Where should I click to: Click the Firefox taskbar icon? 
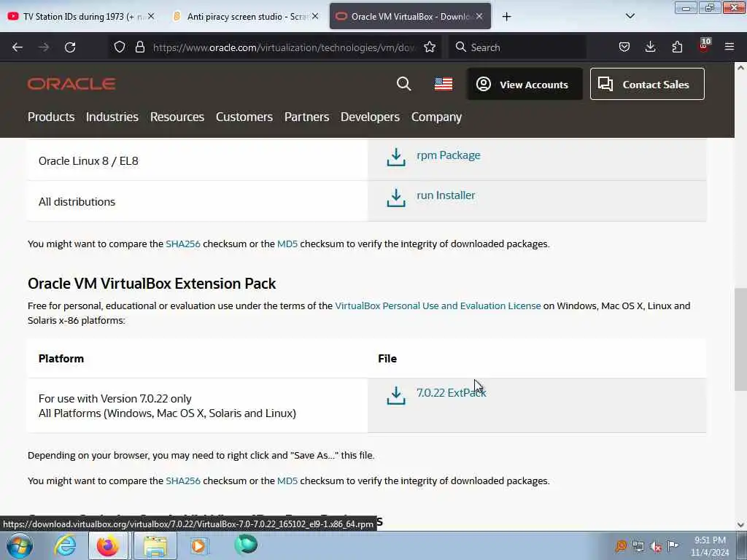point(108,545)
